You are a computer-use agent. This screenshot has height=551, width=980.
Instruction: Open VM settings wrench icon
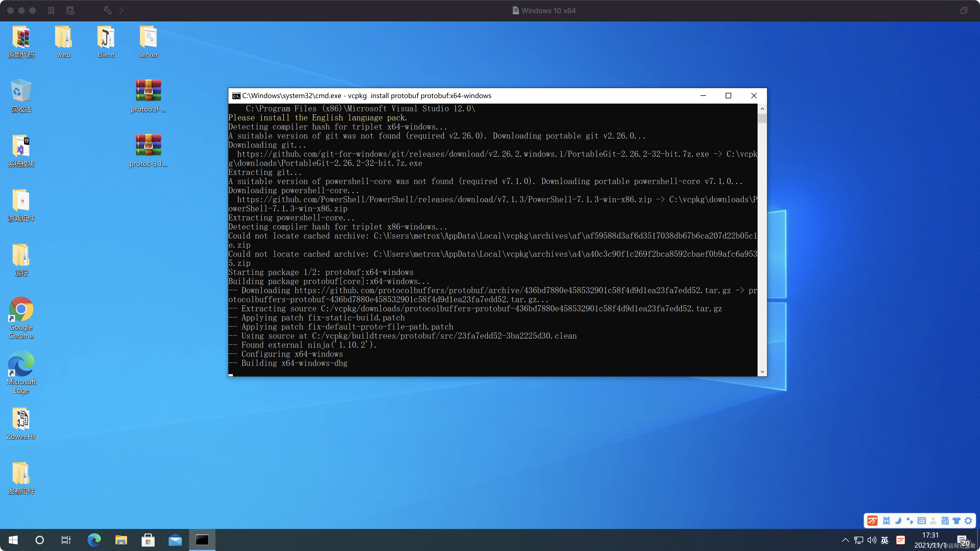[107, 11]
